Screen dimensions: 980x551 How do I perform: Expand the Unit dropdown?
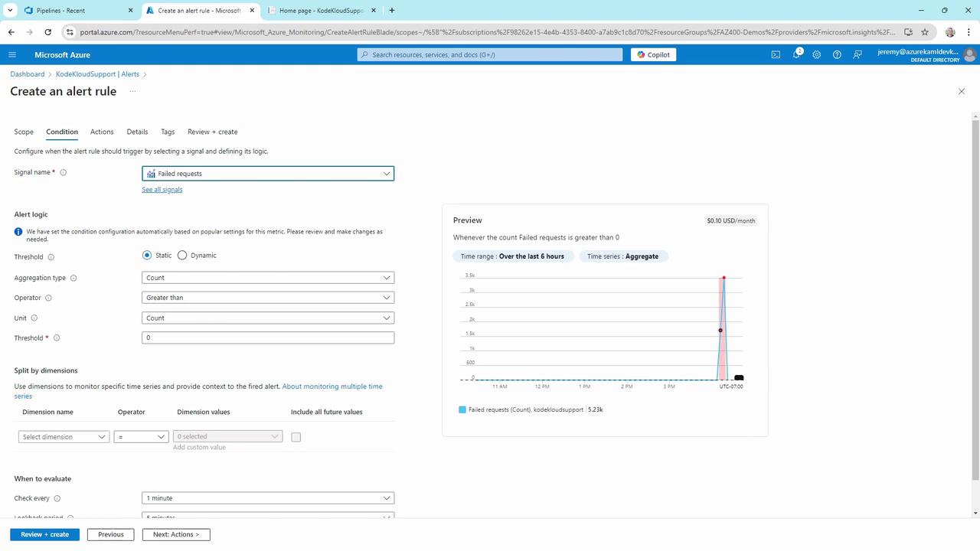[268, 318]
